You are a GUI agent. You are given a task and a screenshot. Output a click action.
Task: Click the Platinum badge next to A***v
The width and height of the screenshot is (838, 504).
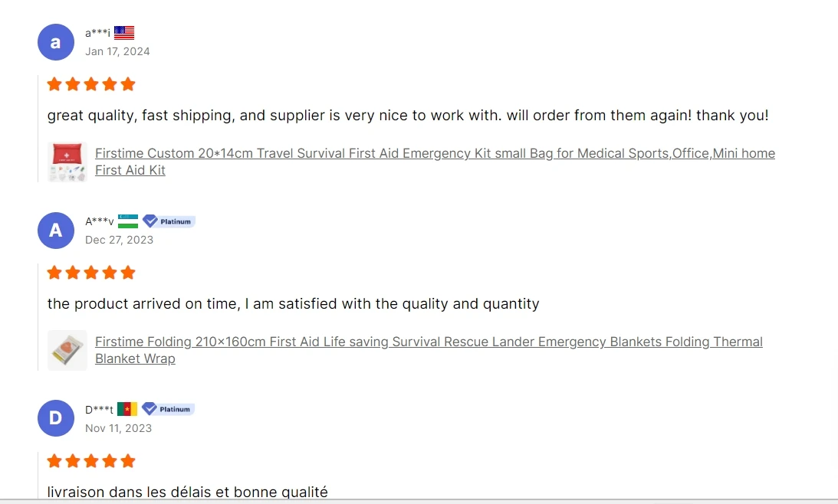(x=169, y=221)
